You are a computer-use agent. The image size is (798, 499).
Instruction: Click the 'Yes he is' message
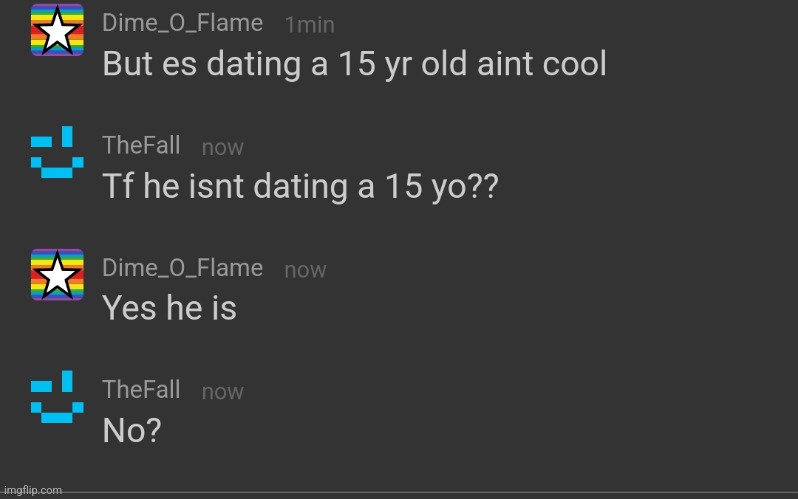point(170,309)
